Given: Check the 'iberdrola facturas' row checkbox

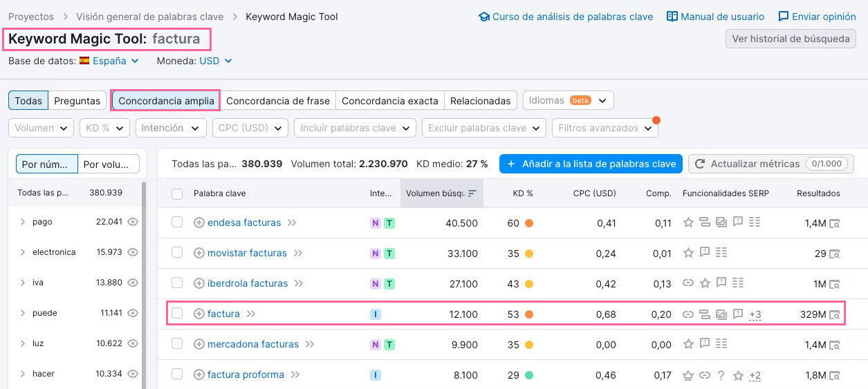Looking at the screenshot, I should pyautogui.click(x=177, y=283).
